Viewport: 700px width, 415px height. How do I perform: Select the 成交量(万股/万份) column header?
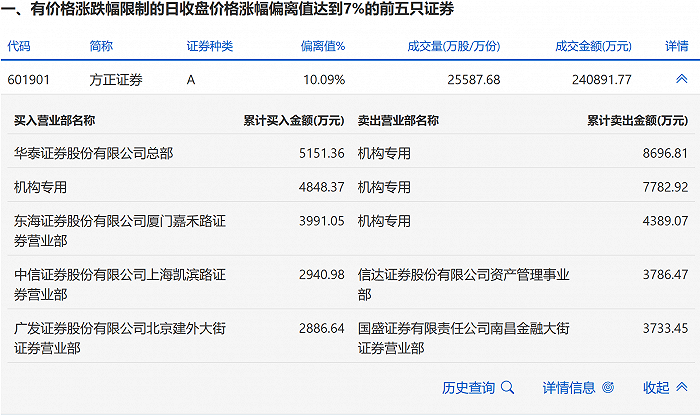click(x=454, y=46)
